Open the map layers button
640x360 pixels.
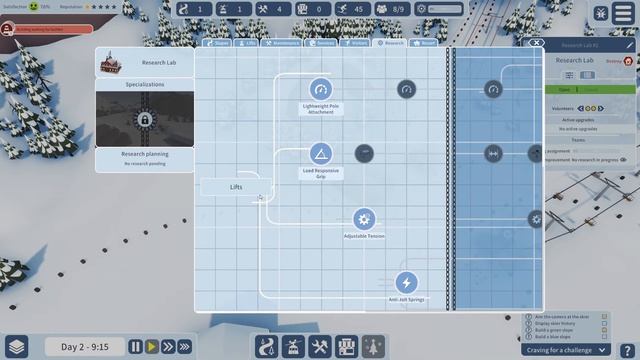click(x=17, y=347)
